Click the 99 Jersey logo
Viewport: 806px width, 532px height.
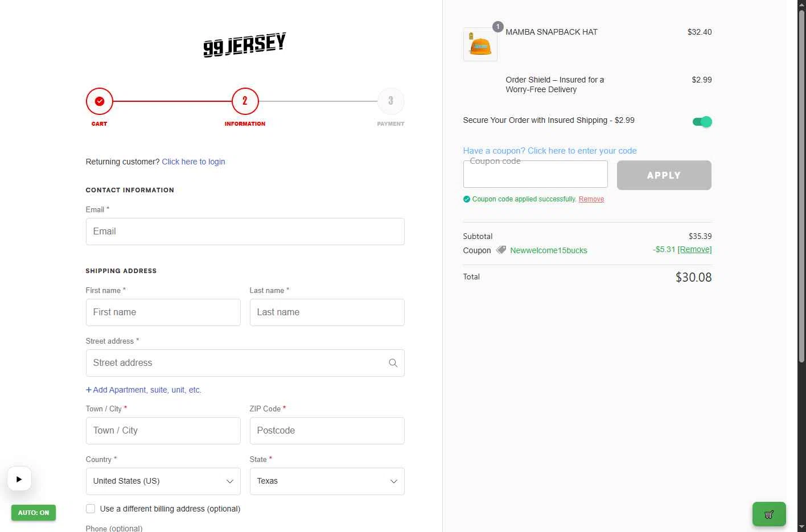coord(245,44)
